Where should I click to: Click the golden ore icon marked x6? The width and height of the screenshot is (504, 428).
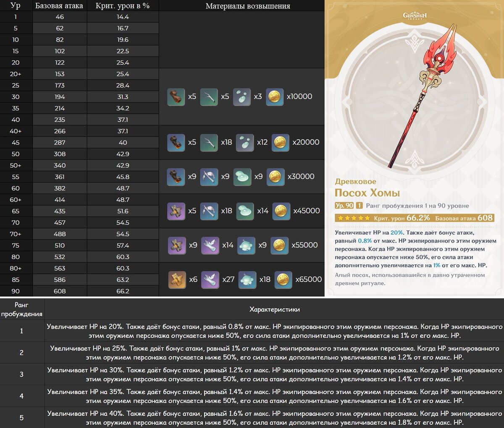point(177,280)
